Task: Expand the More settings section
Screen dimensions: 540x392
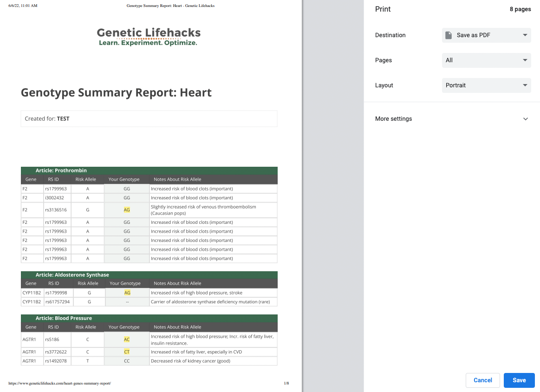Action: click(451, 119)
